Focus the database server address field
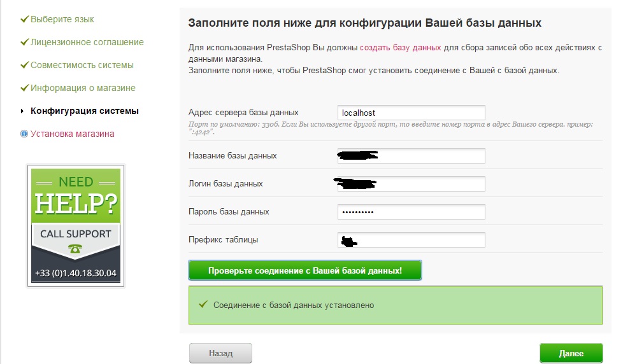Viewport: 630px width, 364px height. pyautogui.click(x=411, y=113)
